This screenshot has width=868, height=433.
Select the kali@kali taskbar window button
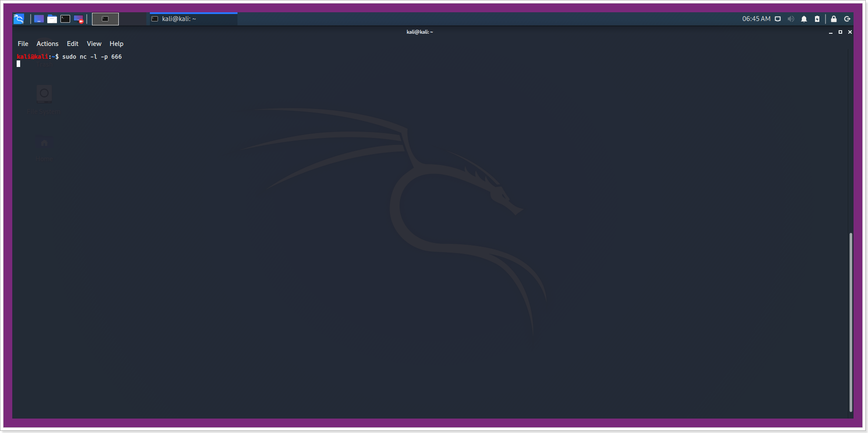(x=194, y=19)
